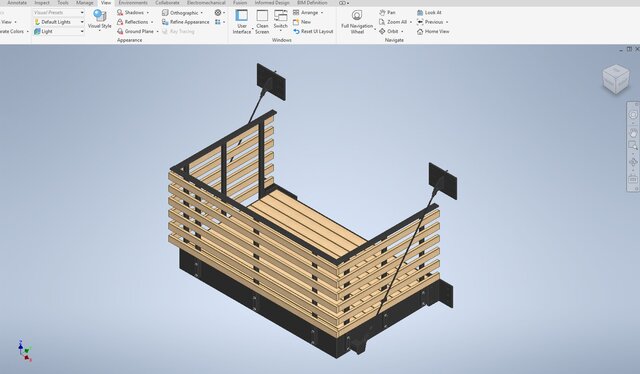This screenshot has width=640, height=374.
Task: Launch the Full Navigation Wheel
Action: point(357,22)
